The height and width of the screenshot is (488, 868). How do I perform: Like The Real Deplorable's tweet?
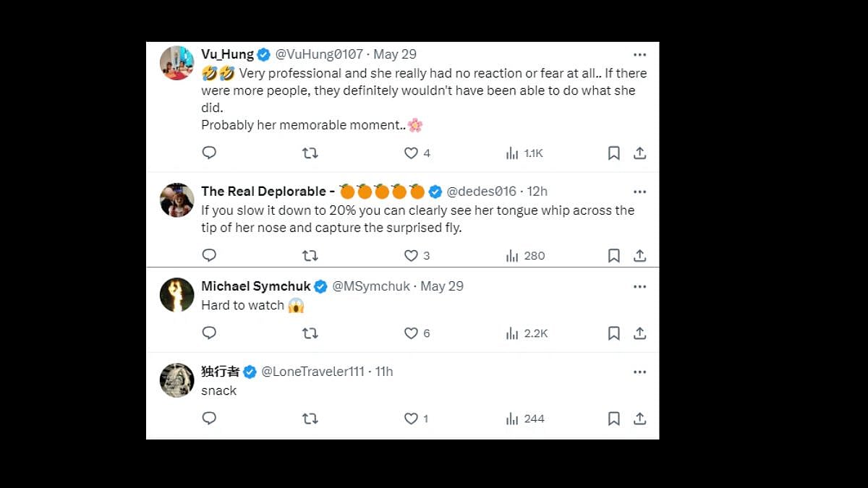[411, 255]
